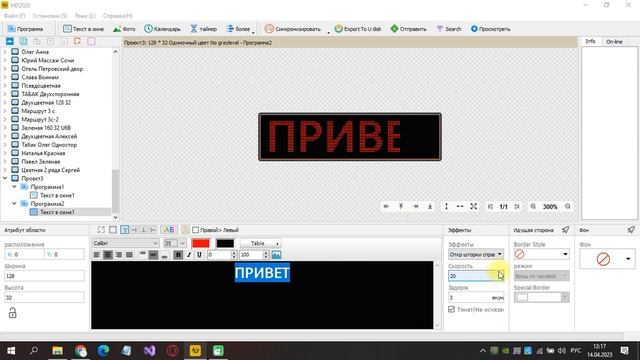
Task: Toggle bold formatting
Action: click(178, 255)
